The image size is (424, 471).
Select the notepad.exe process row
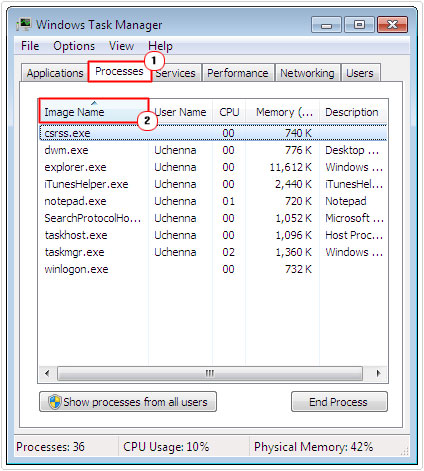coord(213,201)
